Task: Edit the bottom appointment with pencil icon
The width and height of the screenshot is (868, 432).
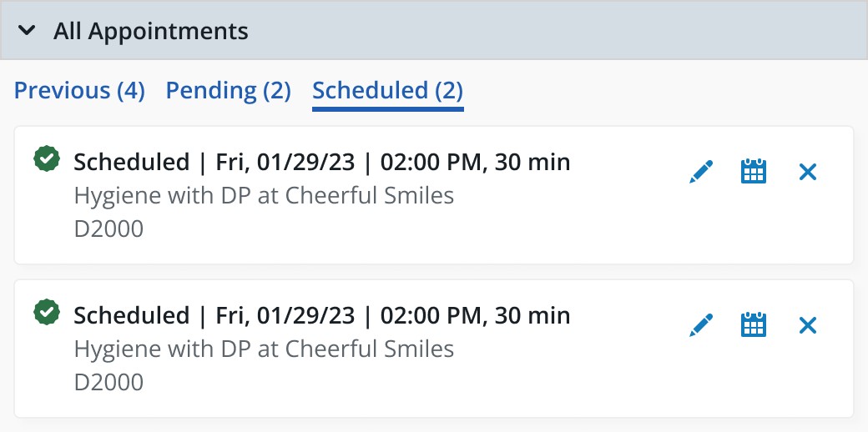Action: coord(701,325)
